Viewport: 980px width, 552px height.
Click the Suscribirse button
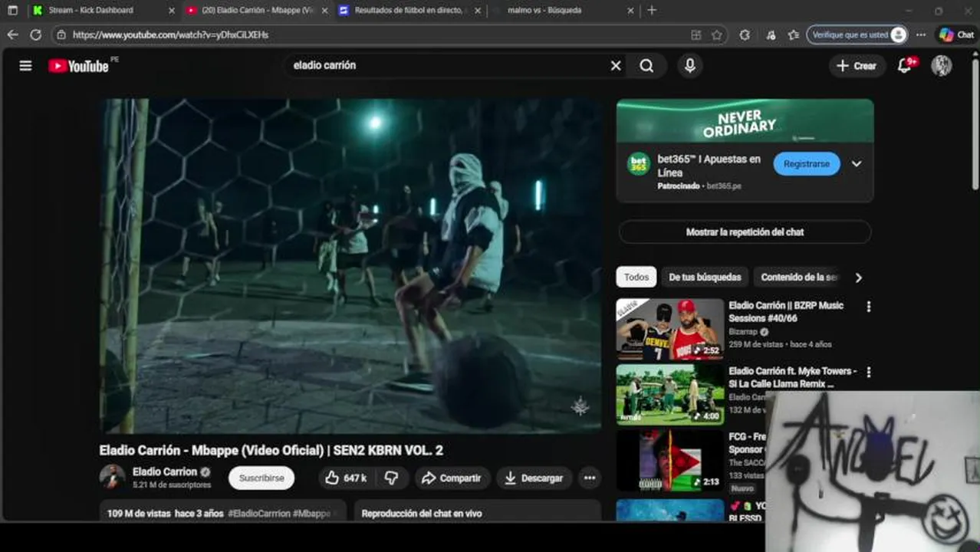[261, 478]
